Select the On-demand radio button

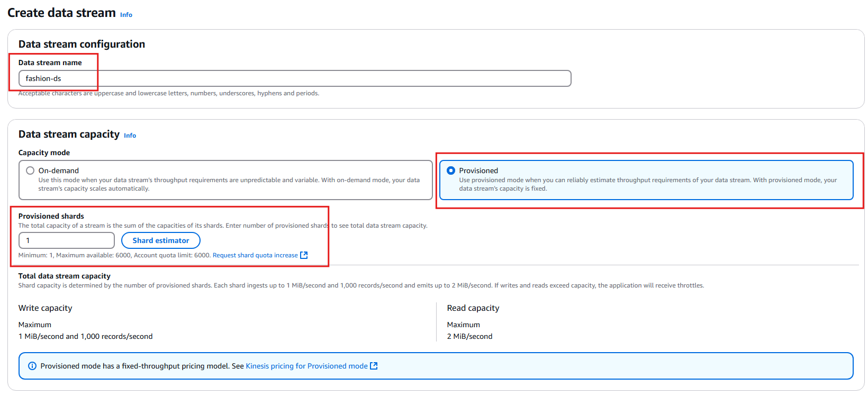point(30,170)
